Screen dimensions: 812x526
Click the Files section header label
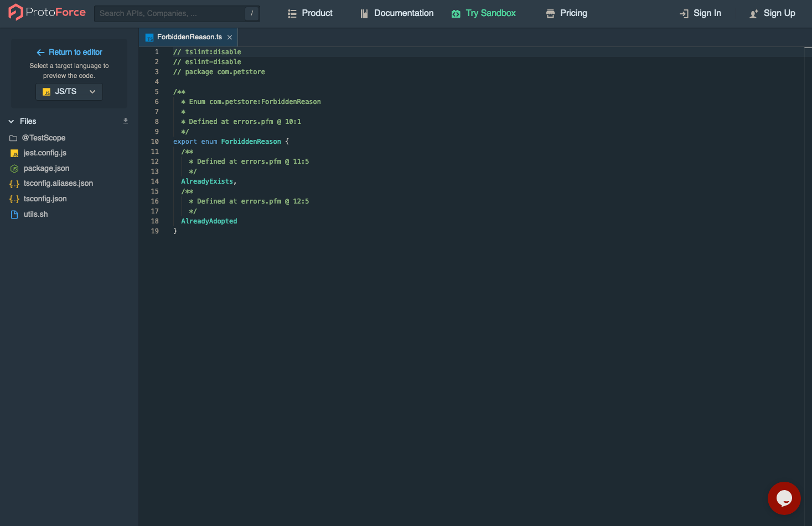click(28, 121)
